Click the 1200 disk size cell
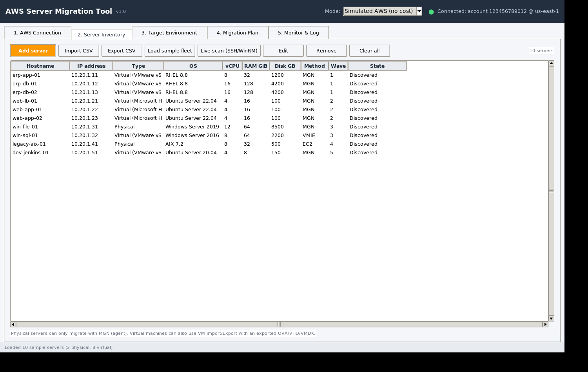This screenshot has height=372, width=588. tap(278, 75)
